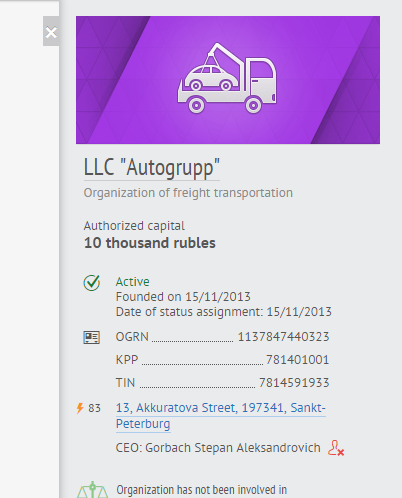Screen dimensions: 402x498
Task: Select the TIN value 7814591933
Action: coord(294,383)
